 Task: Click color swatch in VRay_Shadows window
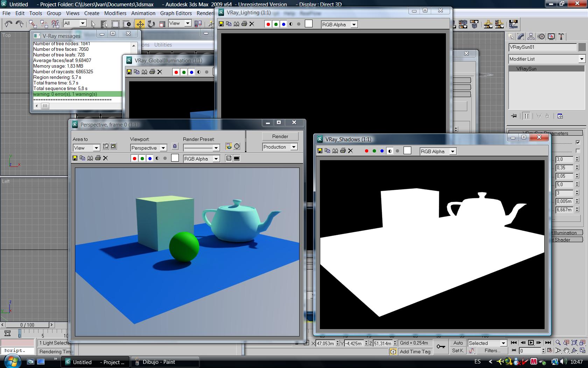click(x=407, y=150)
